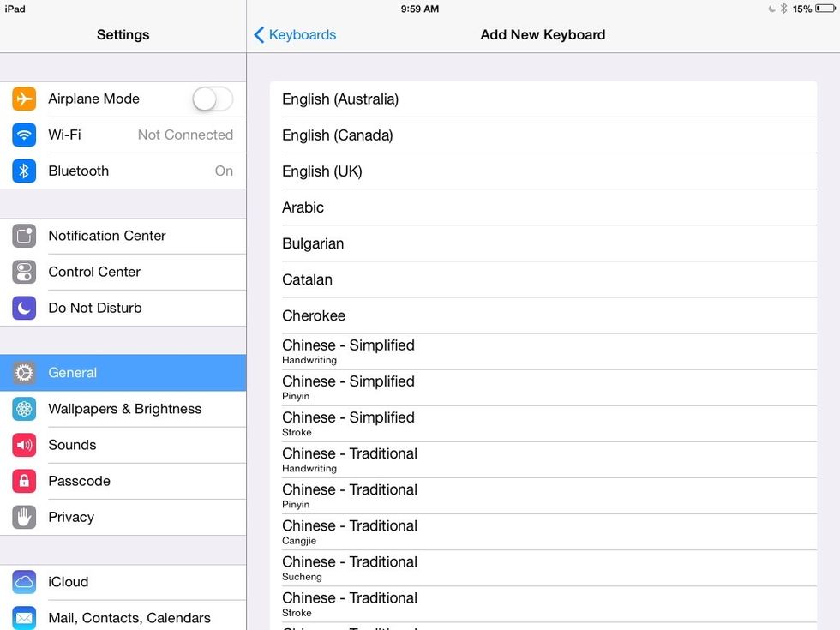Add the English (Canada) keyboard

point(543,135)
